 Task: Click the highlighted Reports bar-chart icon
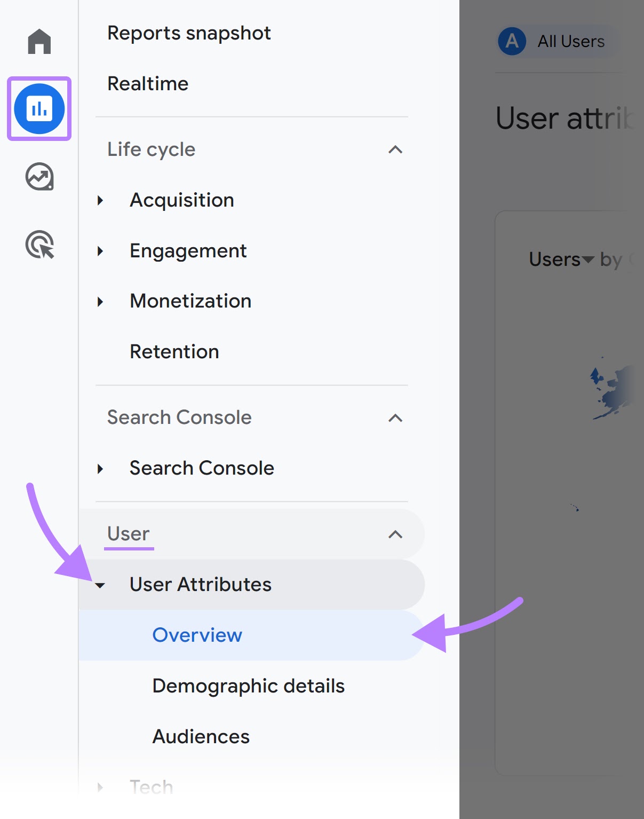tap(38, 108)
